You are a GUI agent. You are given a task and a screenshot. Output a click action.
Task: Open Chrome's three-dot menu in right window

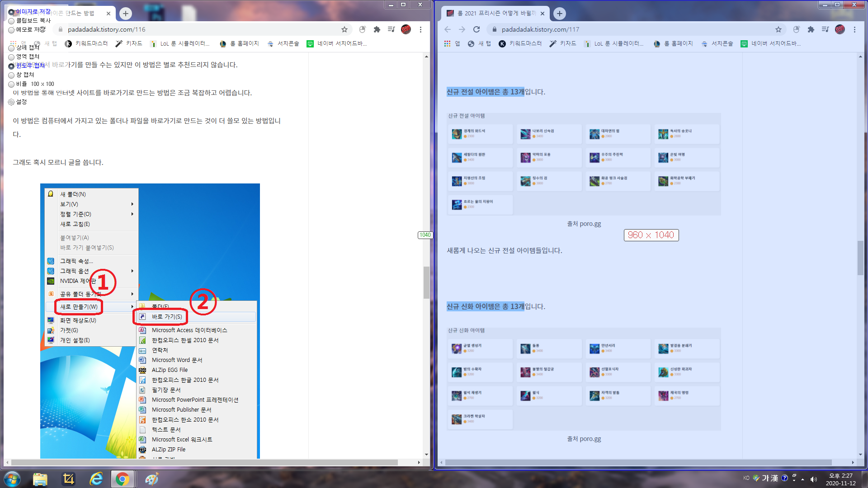pos(854,29)
